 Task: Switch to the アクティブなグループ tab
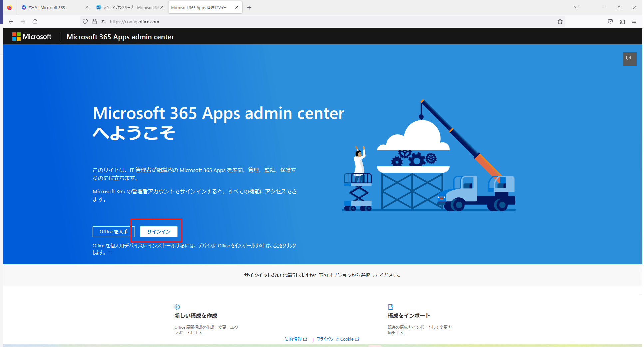pos(130,7)
